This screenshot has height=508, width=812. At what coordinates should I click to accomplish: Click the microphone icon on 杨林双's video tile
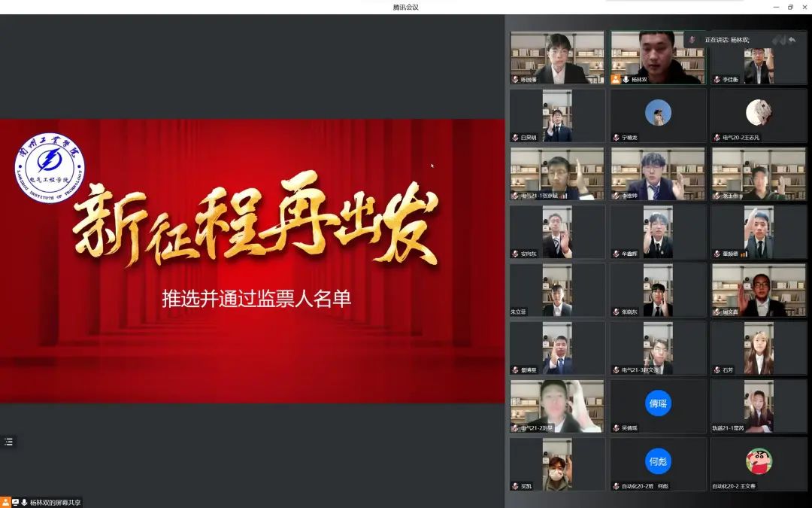click(x=626, y=79)
